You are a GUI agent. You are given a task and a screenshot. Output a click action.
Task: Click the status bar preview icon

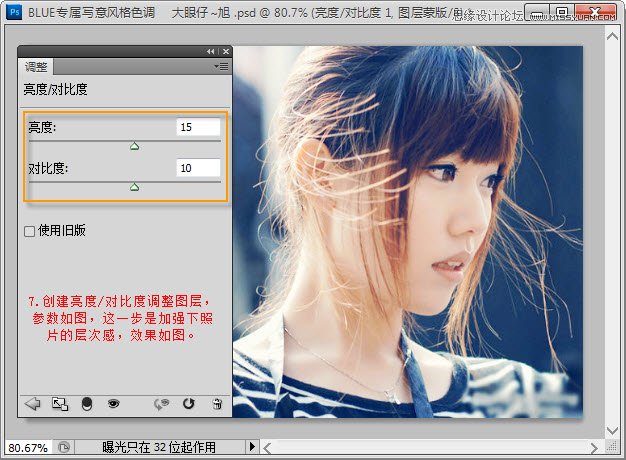(64, 447)
